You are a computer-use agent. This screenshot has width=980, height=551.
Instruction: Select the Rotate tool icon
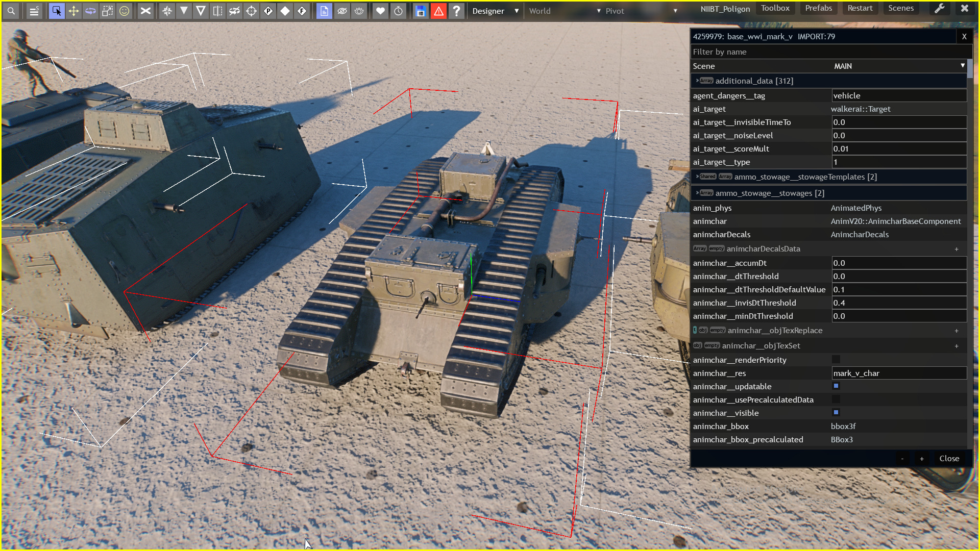coord(90,11)
